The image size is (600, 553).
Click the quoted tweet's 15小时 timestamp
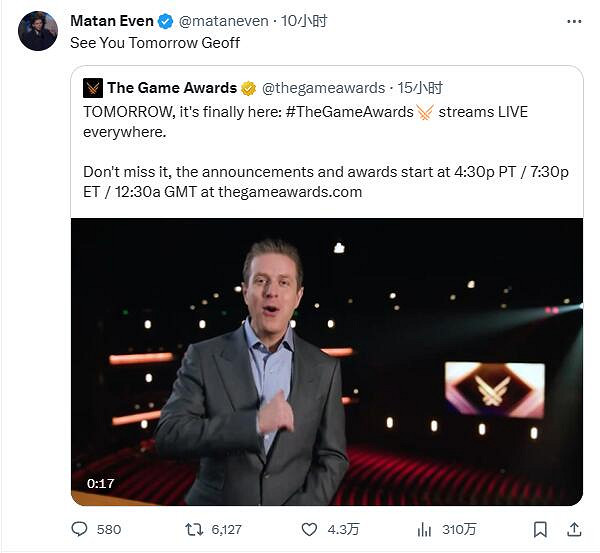pyautogui.click(x=419, y=88)
